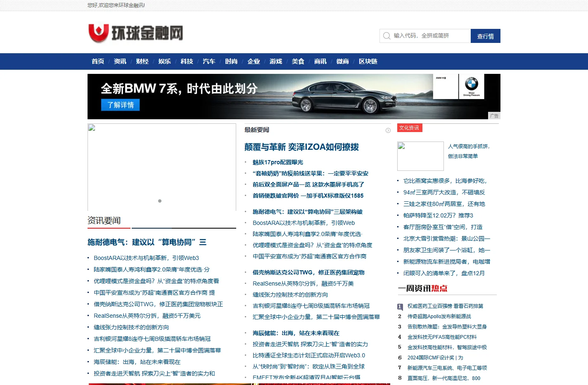The image size is (588, 385).
Task: Open left list 优哩哩模式是资金盘吗 link
Action: coord(156,281)
